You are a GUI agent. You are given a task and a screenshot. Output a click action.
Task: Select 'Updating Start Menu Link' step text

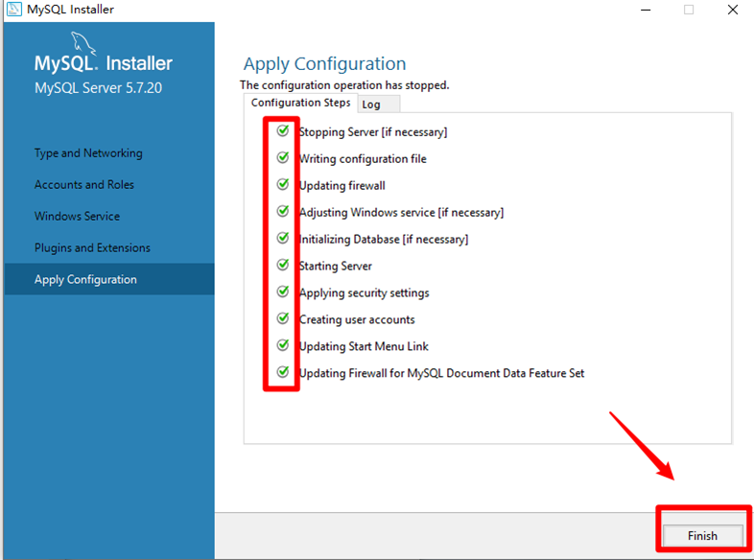pyautogui.click(x=364, y=346)
